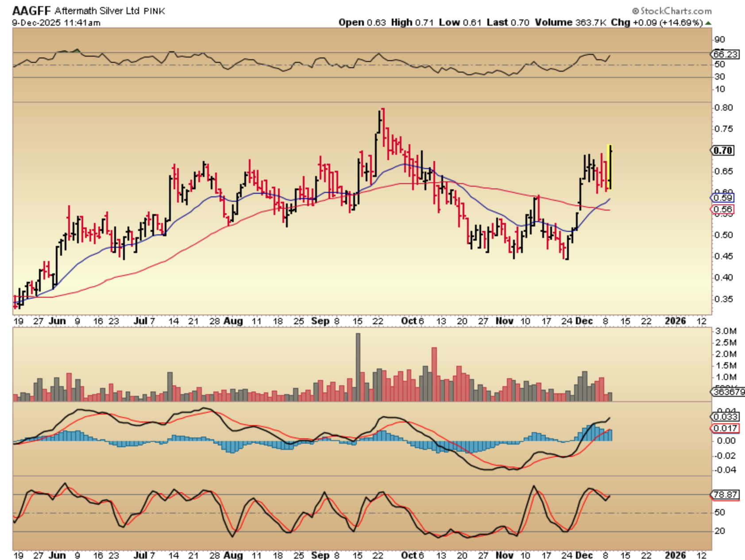Click the yellow-highlighted latest price bar

click(x=610, y=167)
